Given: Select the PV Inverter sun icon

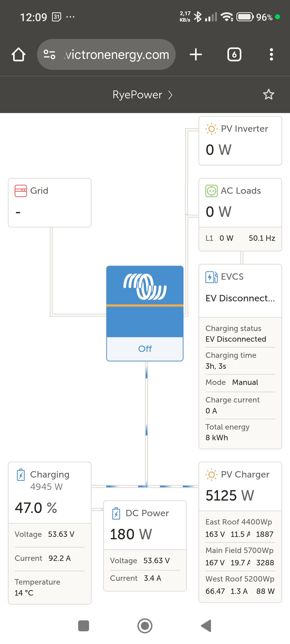Looking at the screenshot, I should click(211, 129).
